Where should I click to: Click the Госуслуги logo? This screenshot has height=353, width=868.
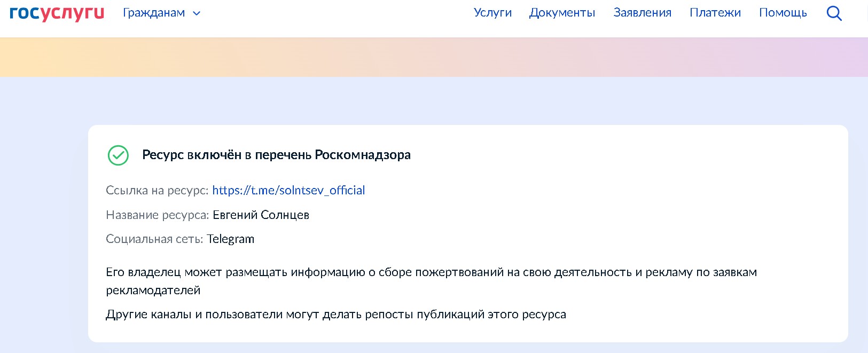[x=57, y=13]
